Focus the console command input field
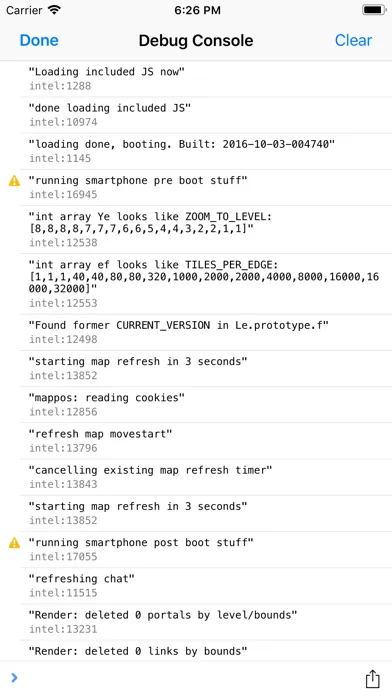The image size is (392, 696). click(186, 678)
